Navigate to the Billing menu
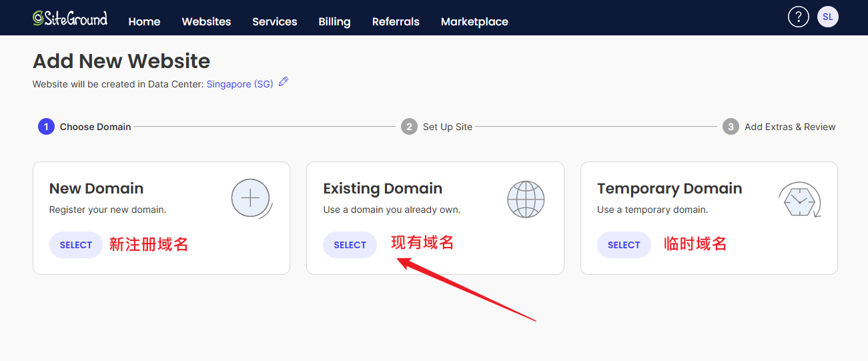 click(334, 21)
